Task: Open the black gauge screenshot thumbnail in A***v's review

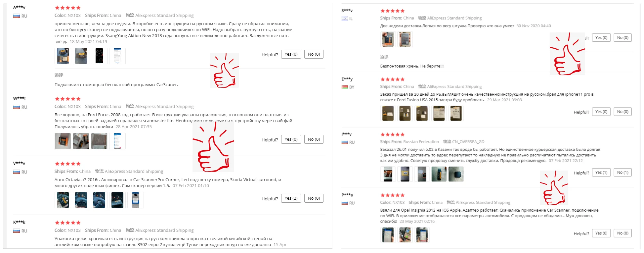Action: click(x=99, y=56)
